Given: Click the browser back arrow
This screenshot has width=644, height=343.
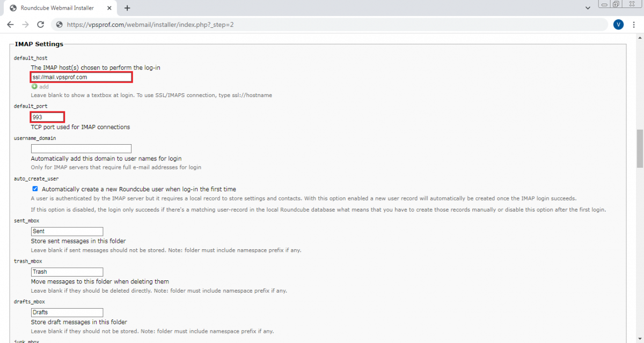Looking at the screenshot, I should tap(10, 25).
